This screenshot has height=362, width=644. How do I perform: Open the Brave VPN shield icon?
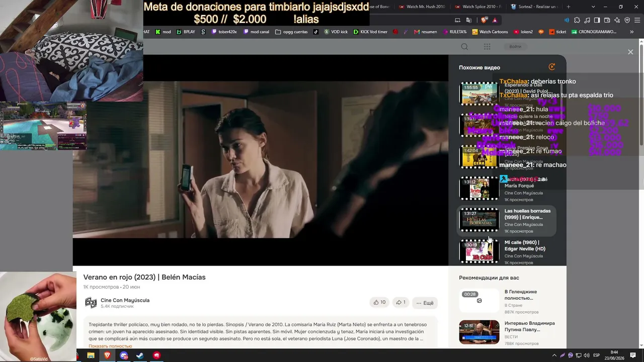627,20
